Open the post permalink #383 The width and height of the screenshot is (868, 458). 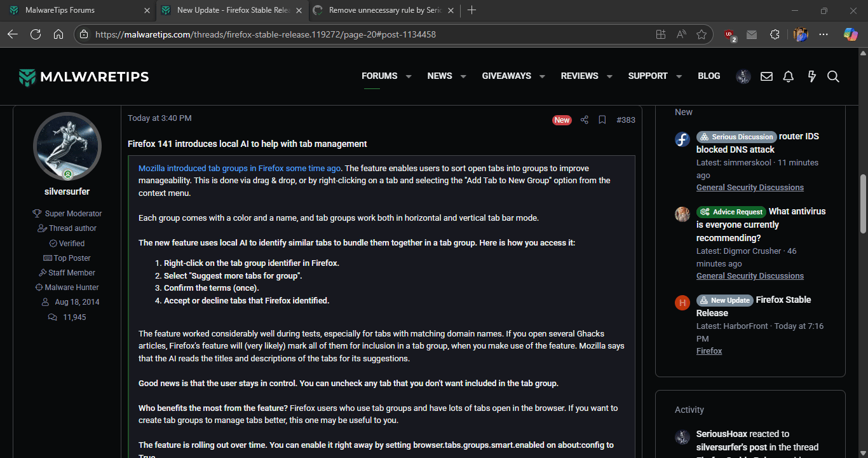[626, 120]
